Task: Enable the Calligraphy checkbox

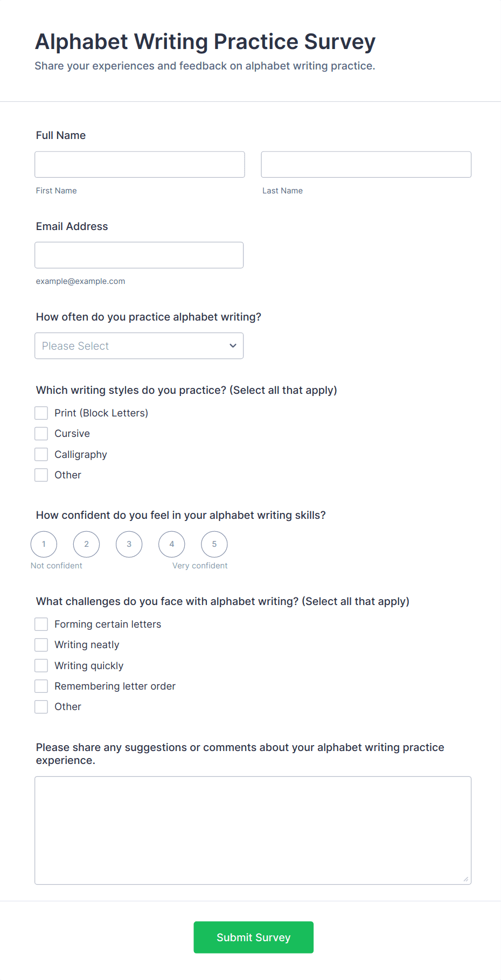Action: coord(41,455)
